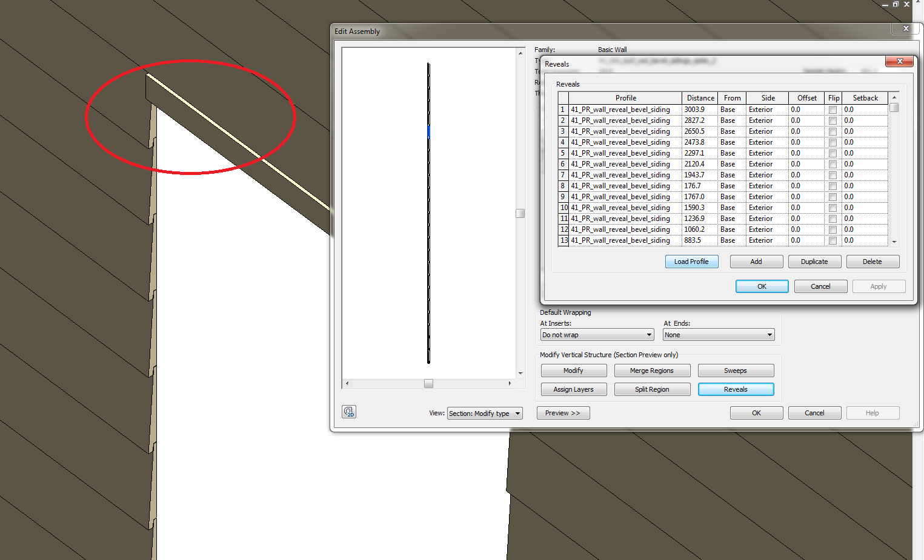Toggle Flip checkbox for reveal row 7

coord(833,175)
